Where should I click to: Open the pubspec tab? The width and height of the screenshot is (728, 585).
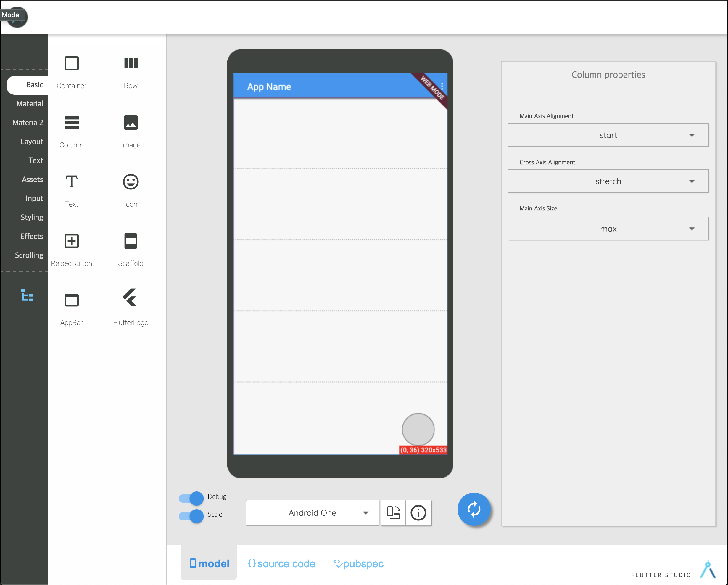(x=359, y=563)
